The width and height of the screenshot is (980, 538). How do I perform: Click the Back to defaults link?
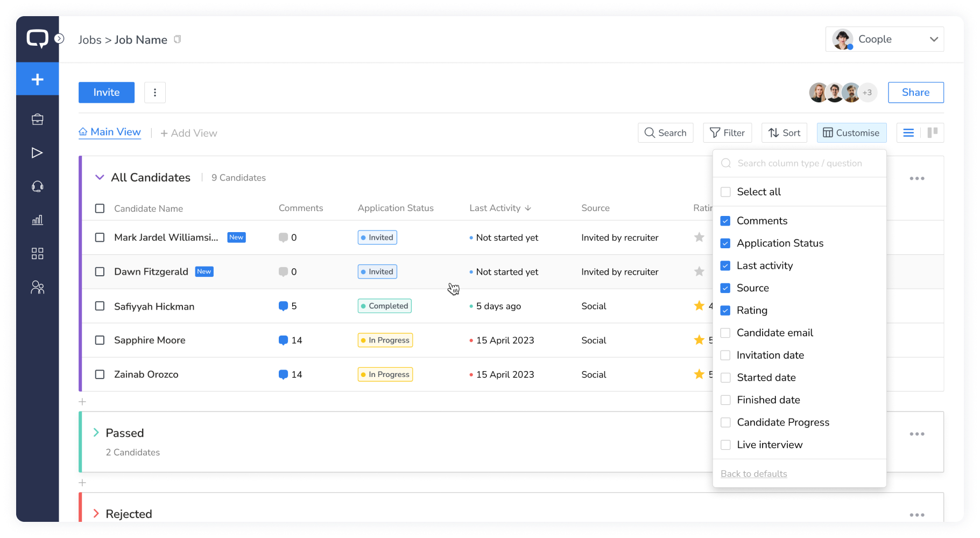pos(753,473)
